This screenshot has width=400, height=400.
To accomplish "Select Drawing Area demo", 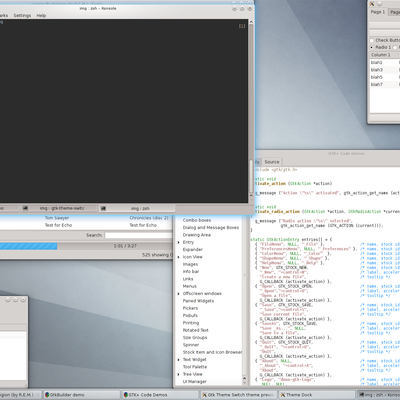I will click(x=196, y=235).
